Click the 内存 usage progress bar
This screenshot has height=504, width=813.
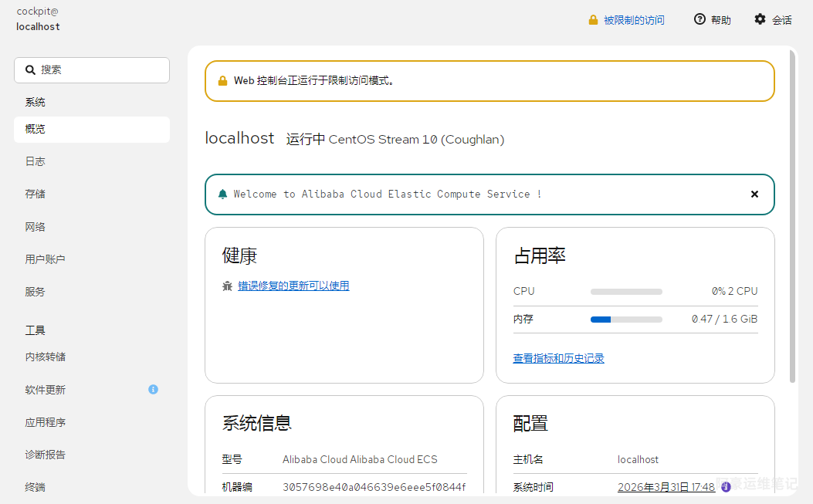(626, 320)
